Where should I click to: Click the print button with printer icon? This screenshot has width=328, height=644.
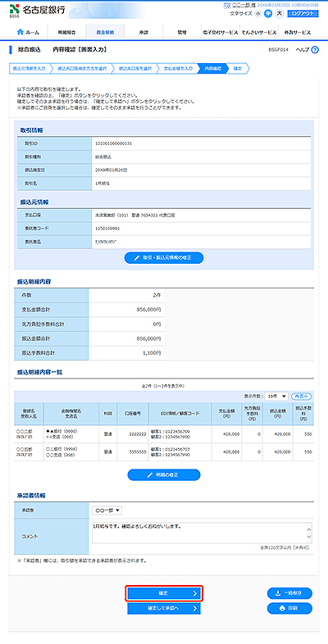click(289, 608)
